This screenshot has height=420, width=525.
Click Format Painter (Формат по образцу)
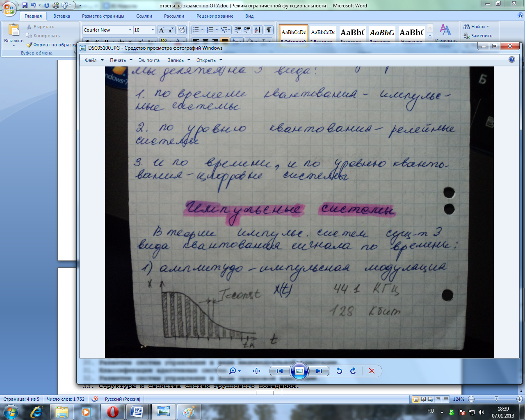52,45
